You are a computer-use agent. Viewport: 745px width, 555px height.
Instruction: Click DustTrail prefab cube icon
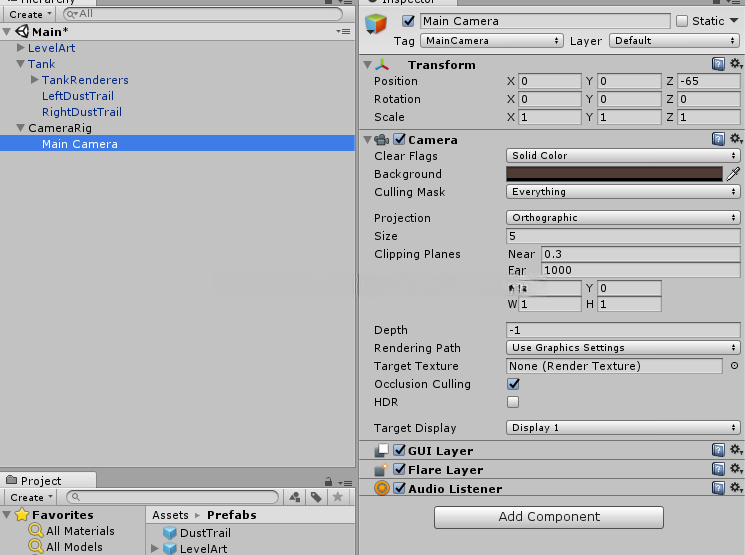[170, 533]
